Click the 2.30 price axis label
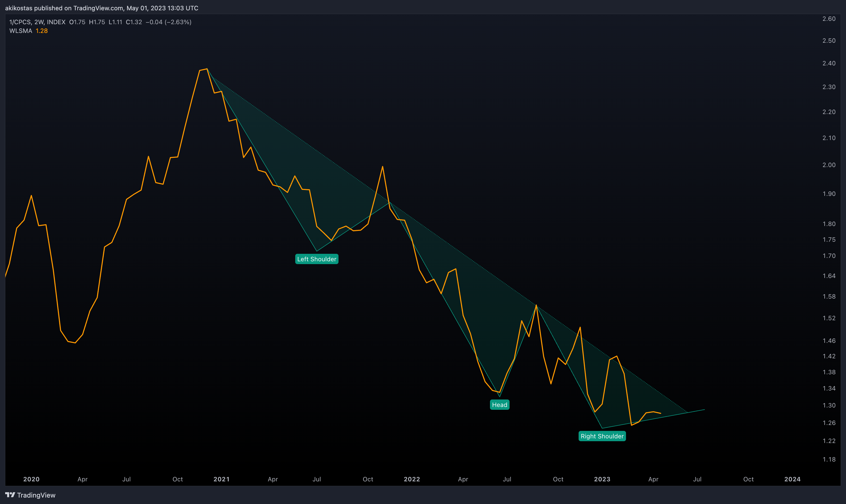 click(x=829, y=87)
